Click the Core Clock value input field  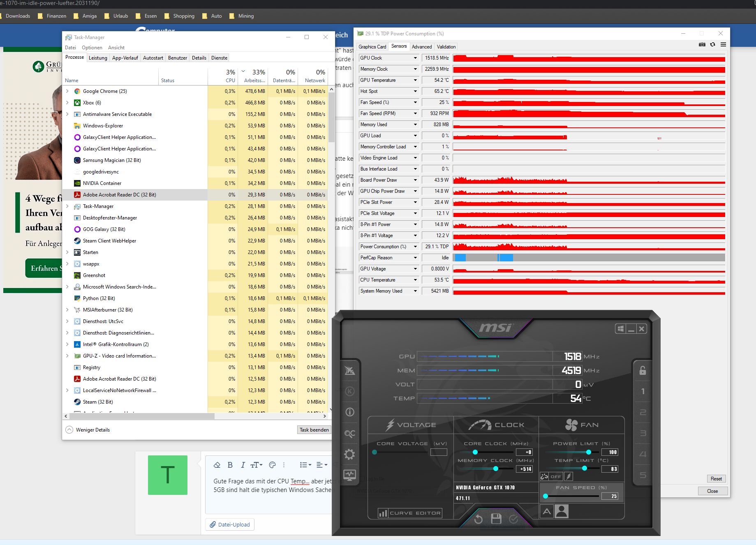524,452
